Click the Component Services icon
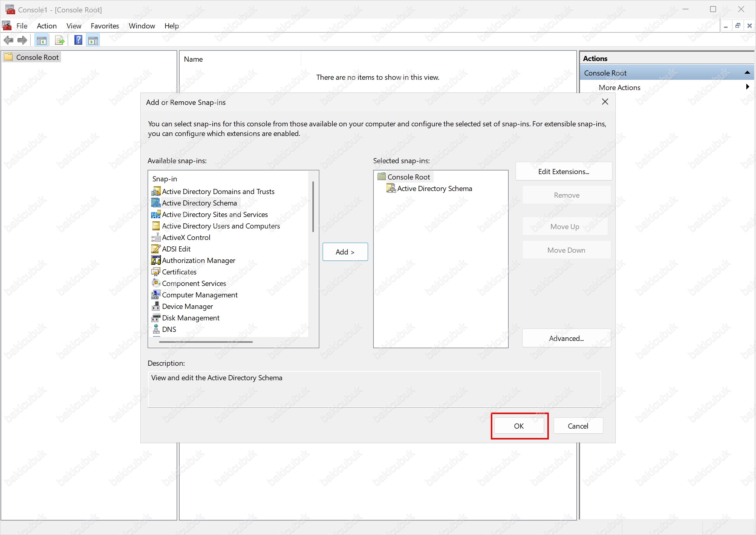 (156, 283)
